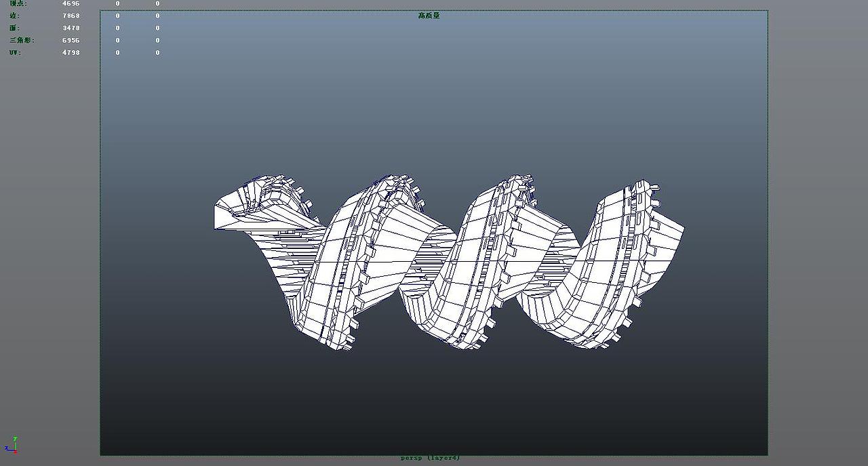Click the '边:' HUD label

point(14,16)
